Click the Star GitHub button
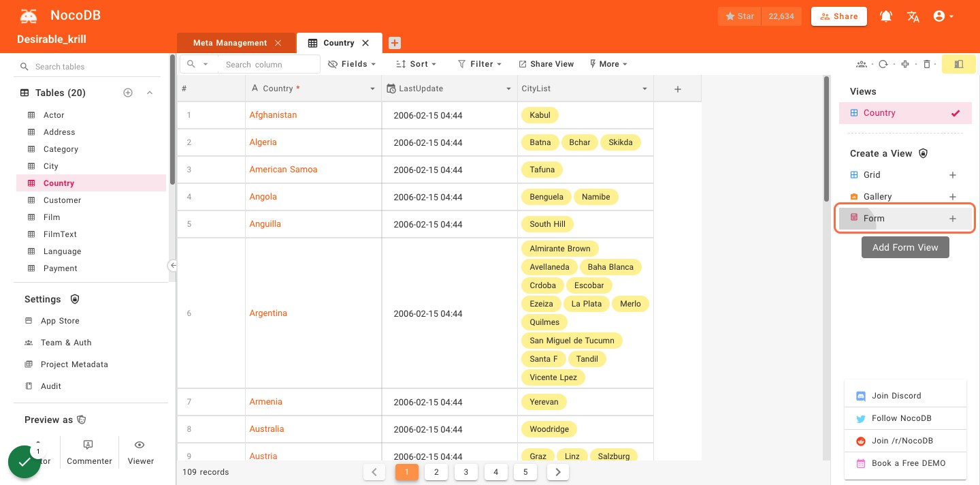 click(x=739, y=16)
